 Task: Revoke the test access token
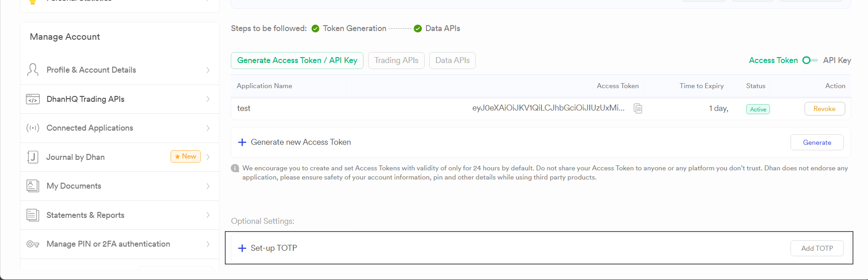[824, 109]
